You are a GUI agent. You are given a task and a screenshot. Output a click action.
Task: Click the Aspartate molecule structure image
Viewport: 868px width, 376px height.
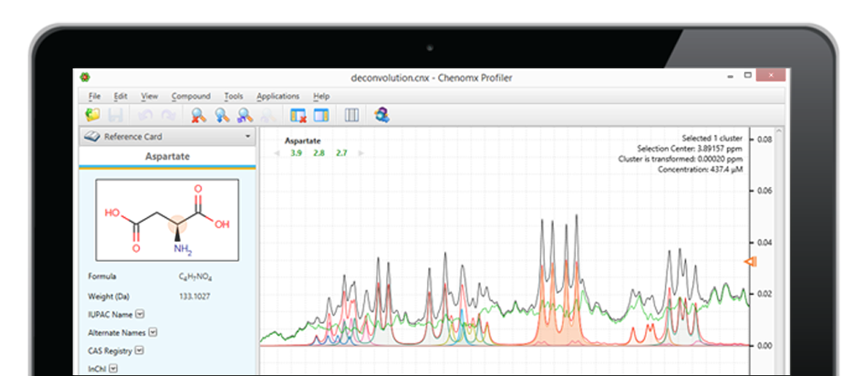pos(167,220)
